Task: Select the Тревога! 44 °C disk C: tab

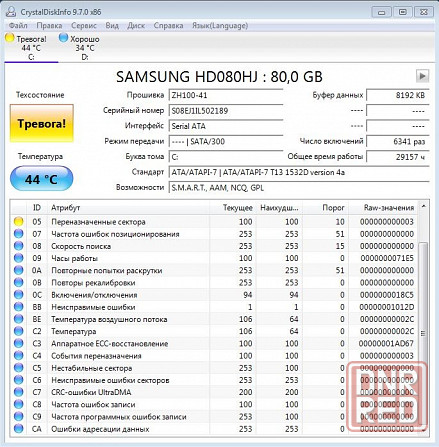Action: (31, 47)
